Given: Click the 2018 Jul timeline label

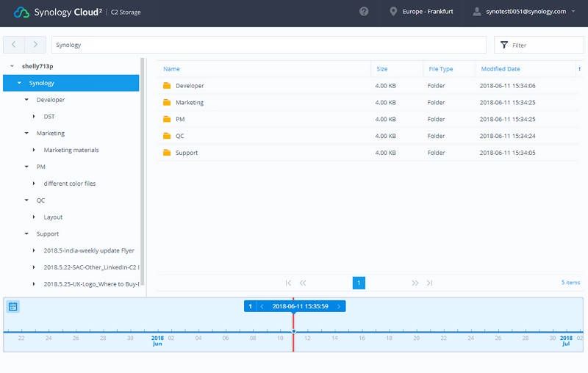Looking at the screenshot, I should [x=566, y=341].
